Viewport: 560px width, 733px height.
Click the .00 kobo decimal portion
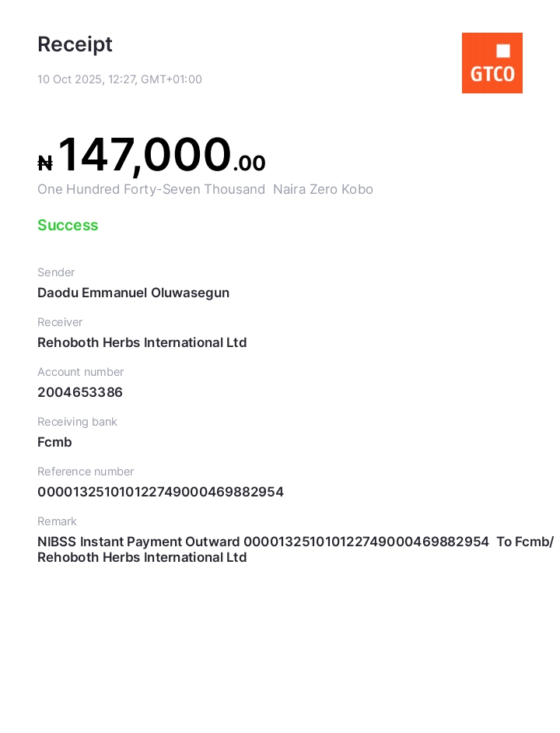pyautogui.click(x=249, y=163)
